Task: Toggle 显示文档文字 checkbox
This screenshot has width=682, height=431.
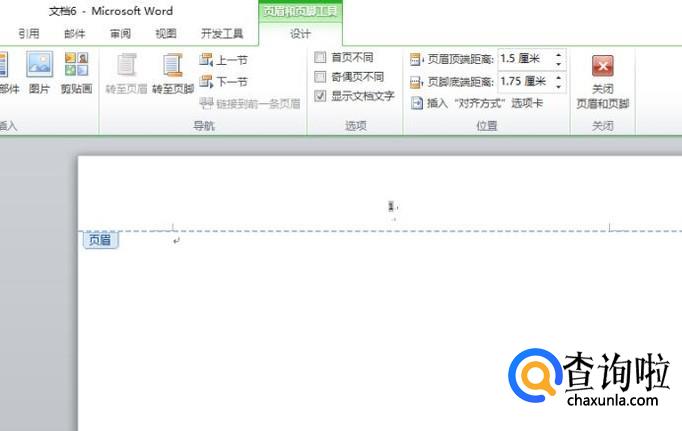Action: [x=320, y=96]
